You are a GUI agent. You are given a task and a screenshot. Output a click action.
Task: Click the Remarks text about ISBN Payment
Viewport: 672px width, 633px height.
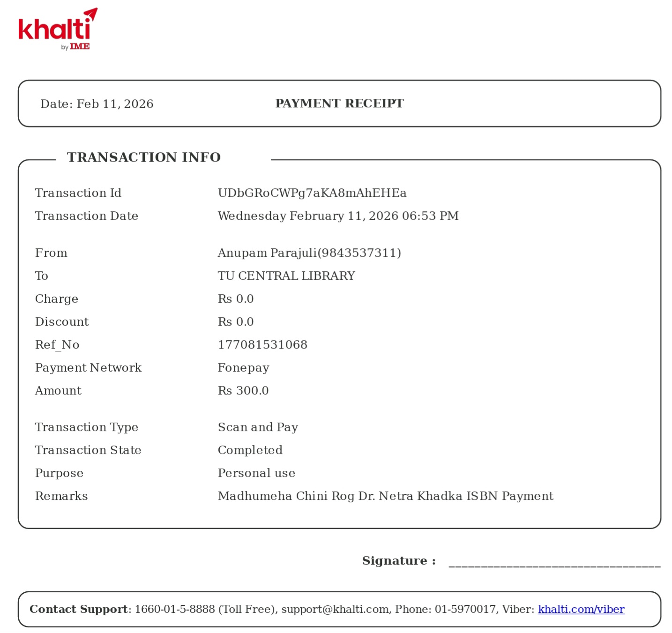point(385,496)
